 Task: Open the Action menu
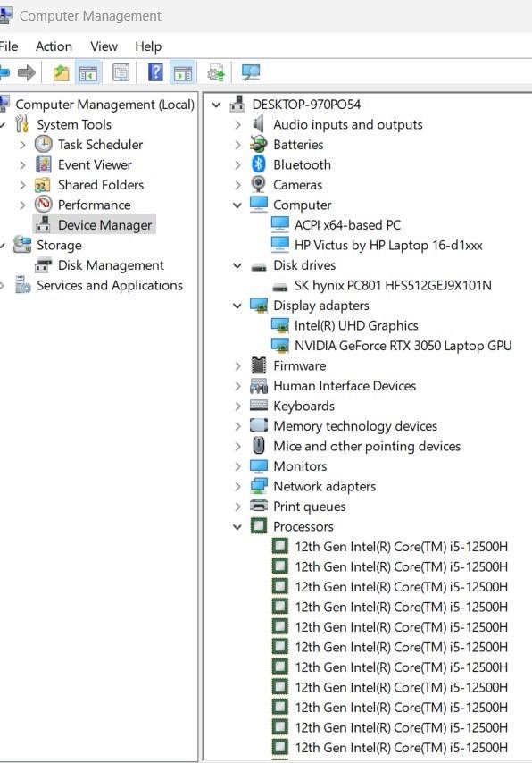pos(54,46)
